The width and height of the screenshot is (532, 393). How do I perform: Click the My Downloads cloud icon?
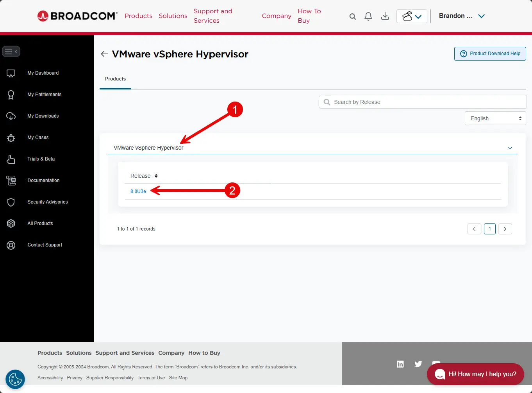pyautogui.click(x=11, y=116)
